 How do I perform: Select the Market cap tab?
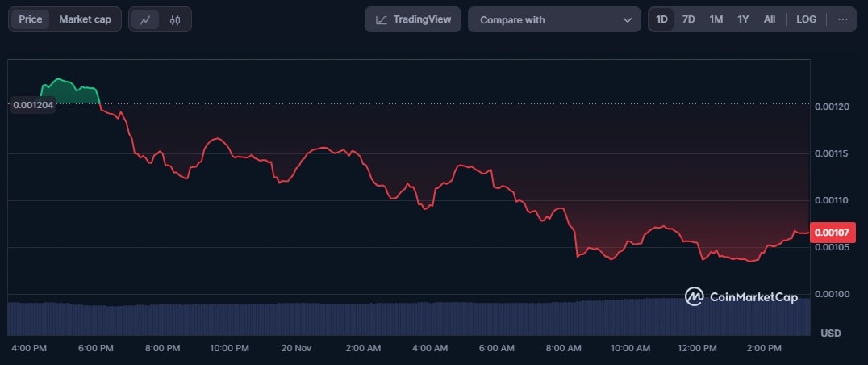coord(86,19)
